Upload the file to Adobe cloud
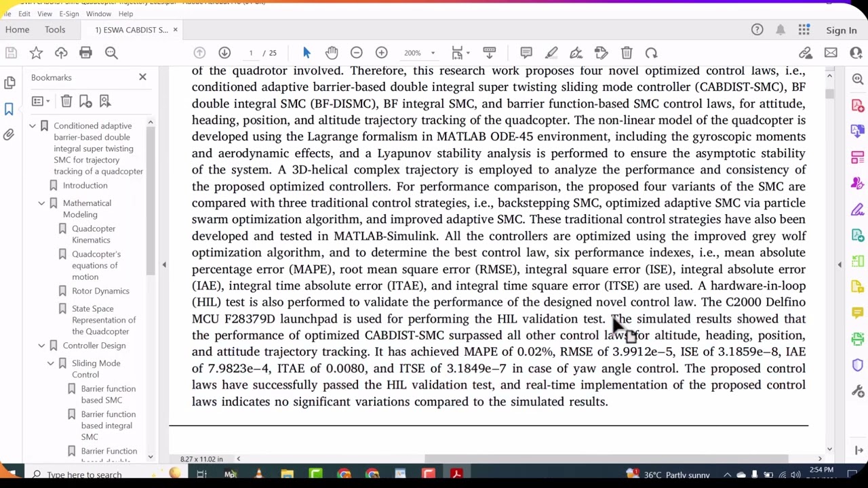 61,53
